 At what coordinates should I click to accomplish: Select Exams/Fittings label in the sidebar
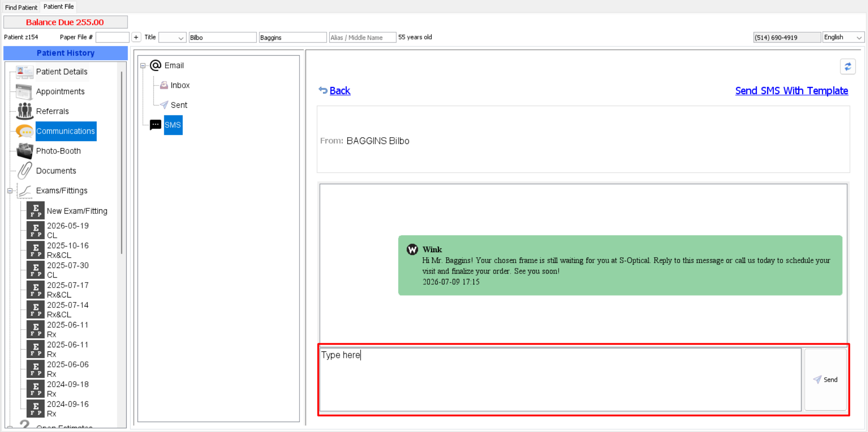click(x=62, y=191)
